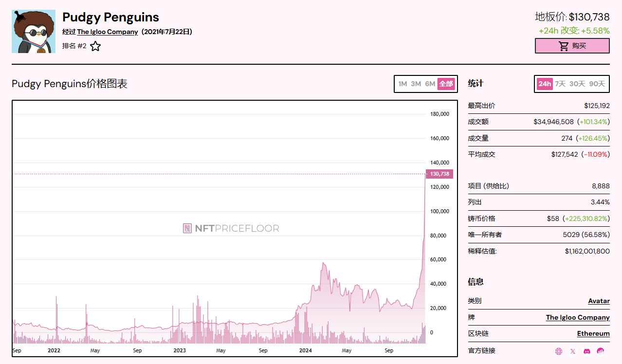Open the official website globe icon
This screenshot has height=364, width=622.
[559, 351]
